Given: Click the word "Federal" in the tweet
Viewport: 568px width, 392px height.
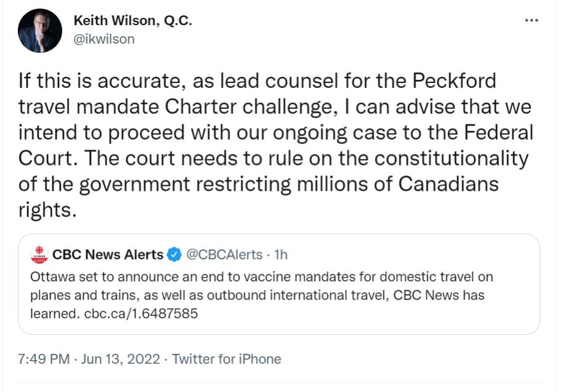Looking at the screenshot, I should coord(493,132).
